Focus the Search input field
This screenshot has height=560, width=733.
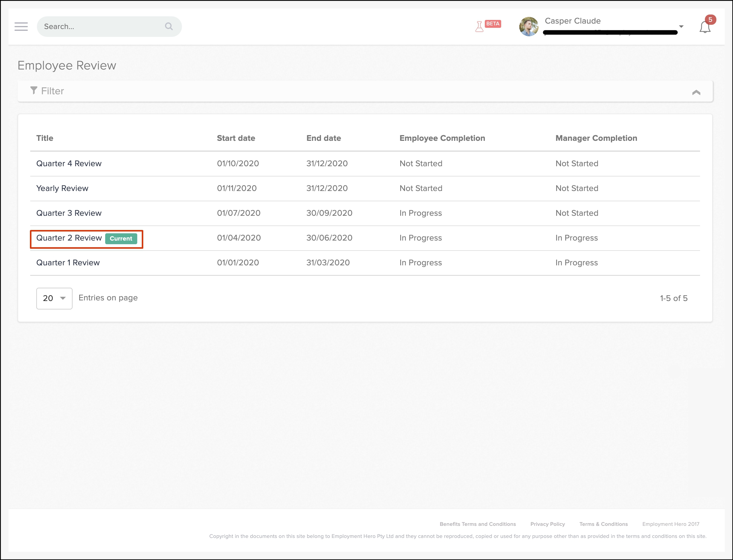[109, 27]
